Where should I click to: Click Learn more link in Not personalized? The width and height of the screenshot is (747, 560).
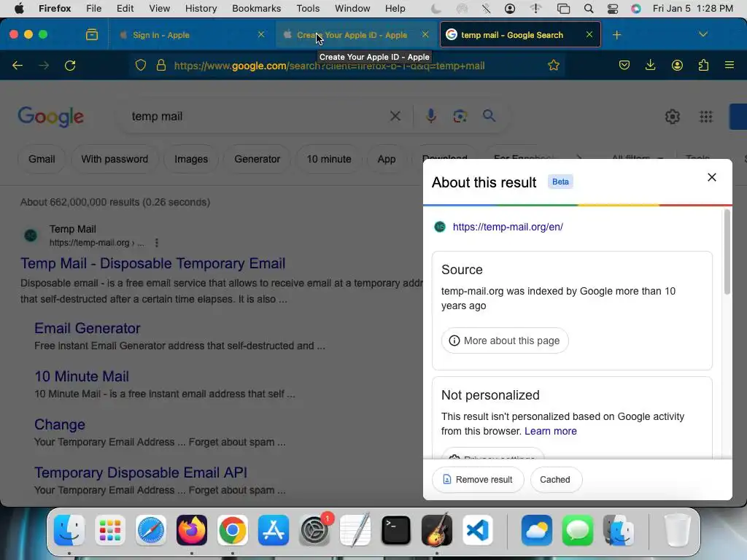(x=550, y=431)
